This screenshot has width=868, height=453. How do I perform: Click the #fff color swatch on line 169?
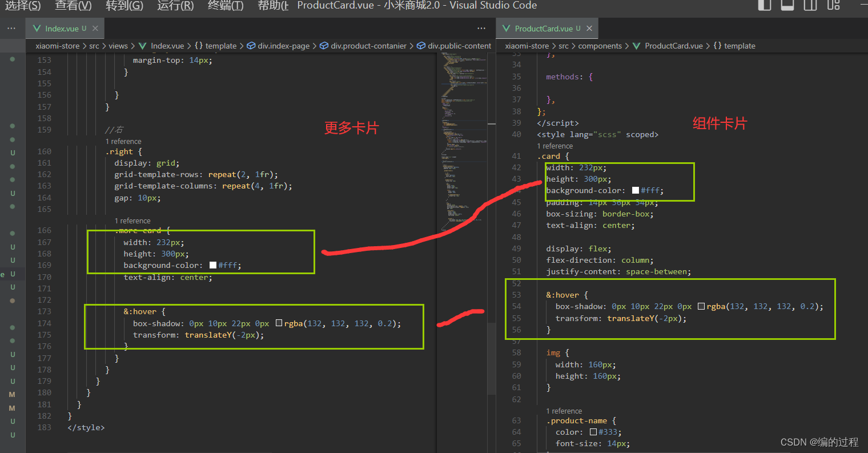click(x=212, y=265)
